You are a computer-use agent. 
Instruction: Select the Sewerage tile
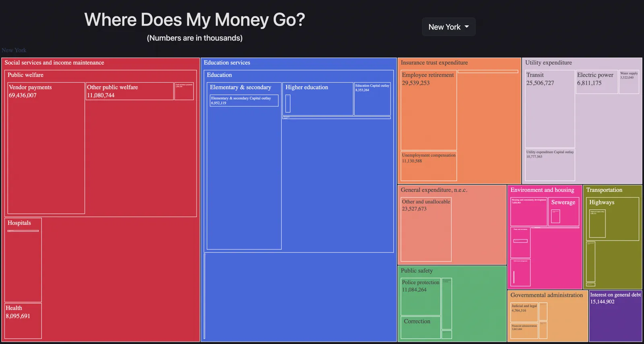click(x=563, y=211)
